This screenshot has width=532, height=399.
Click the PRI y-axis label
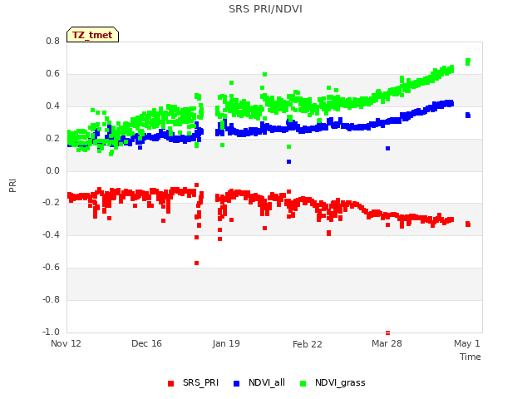(x=12, y=185)
